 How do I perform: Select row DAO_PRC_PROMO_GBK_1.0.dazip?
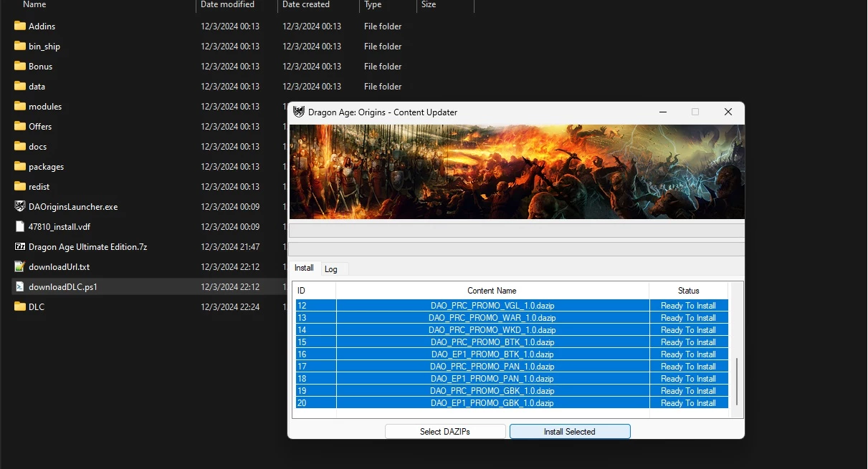(x=512, y=391)
